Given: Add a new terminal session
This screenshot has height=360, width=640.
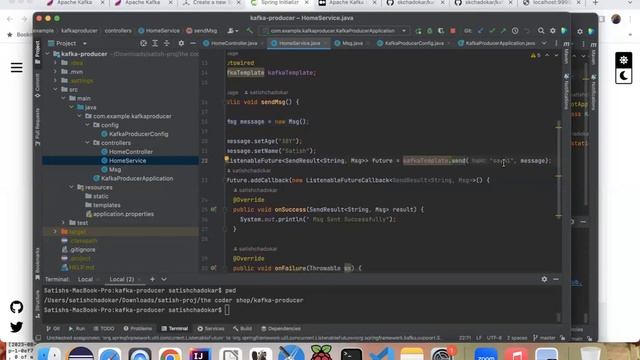Looking at the screenshot, I should pos(152,280).
